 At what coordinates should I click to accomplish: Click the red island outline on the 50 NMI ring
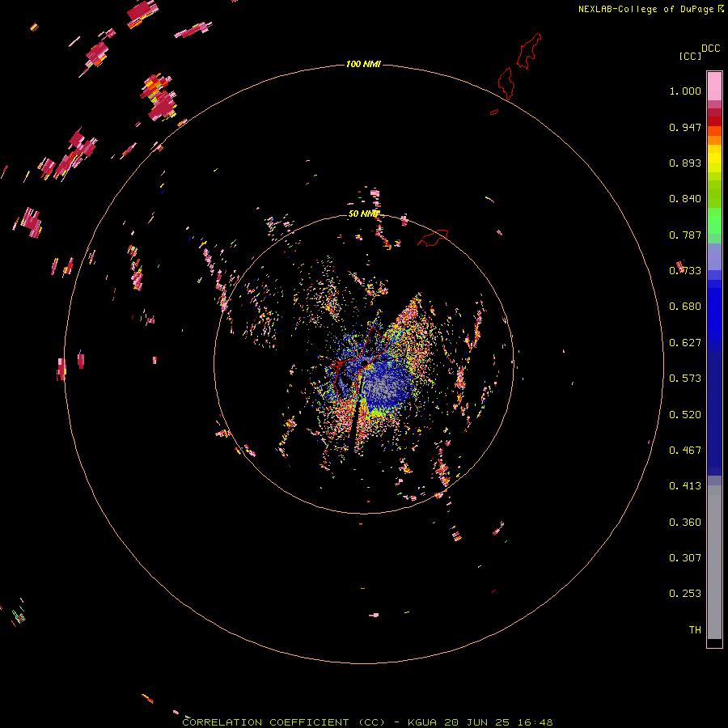coord(434,238)
